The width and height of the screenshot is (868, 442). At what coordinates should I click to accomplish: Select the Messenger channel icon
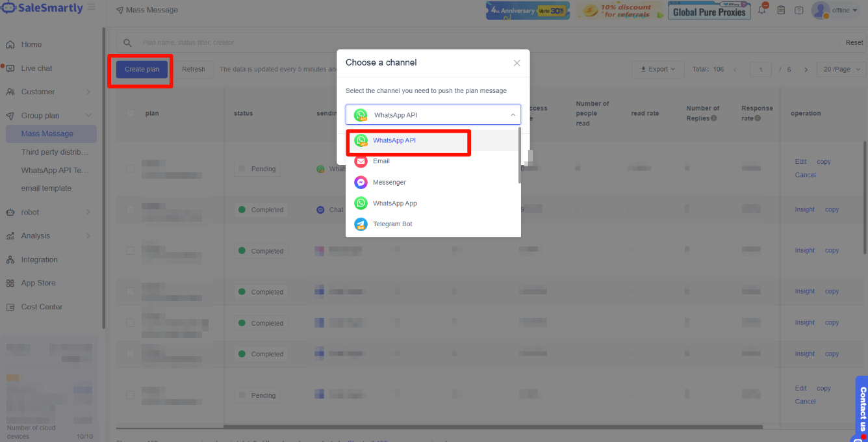361,183
